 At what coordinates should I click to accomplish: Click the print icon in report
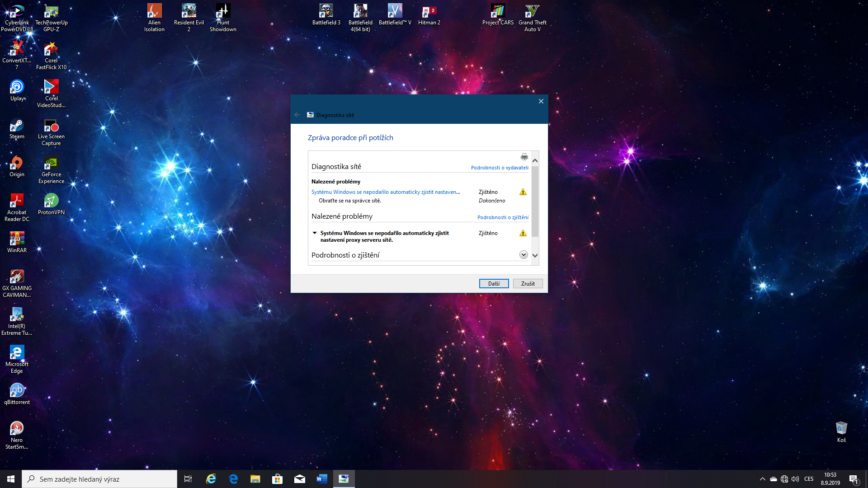point(524,157)
